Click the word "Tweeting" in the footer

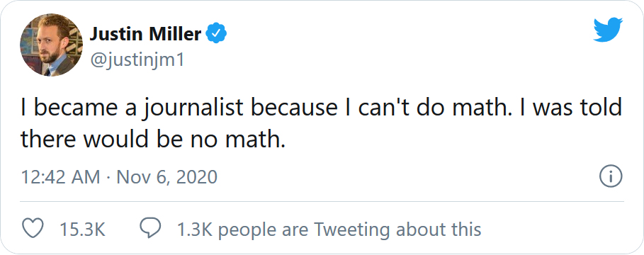click(x=352, y=229)
